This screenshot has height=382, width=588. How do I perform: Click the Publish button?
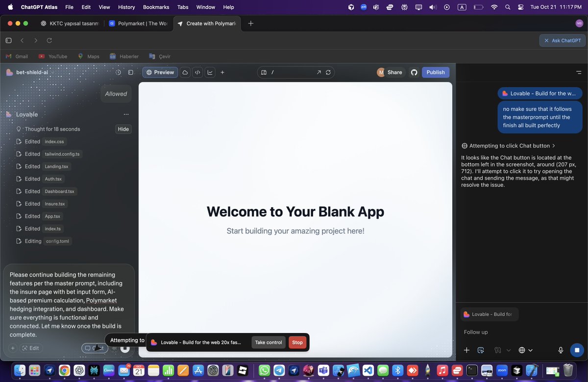coord(436,72)
